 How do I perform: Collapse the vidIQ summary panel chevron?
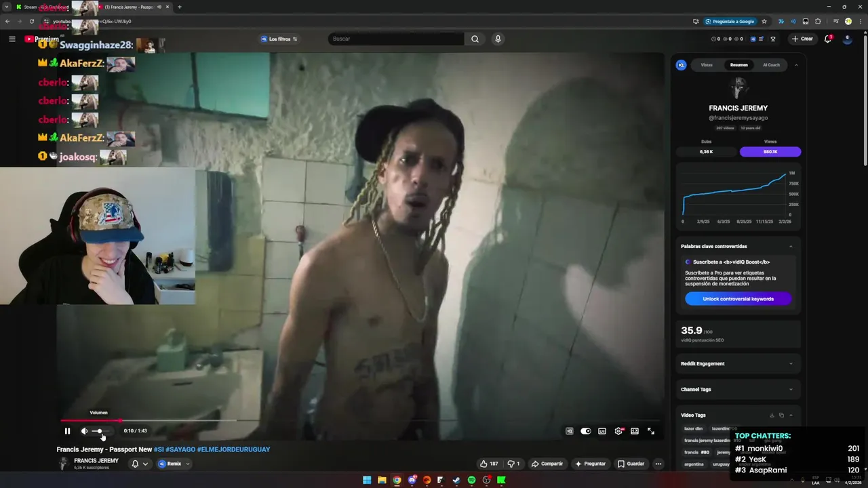796,65
